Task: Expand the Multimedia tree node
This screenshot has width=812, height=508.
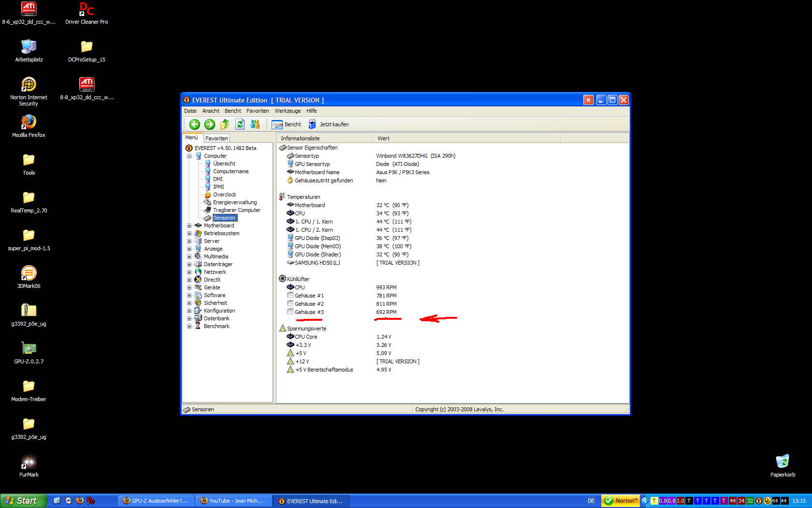Action: pyautogui.click(x=189, y=256)
